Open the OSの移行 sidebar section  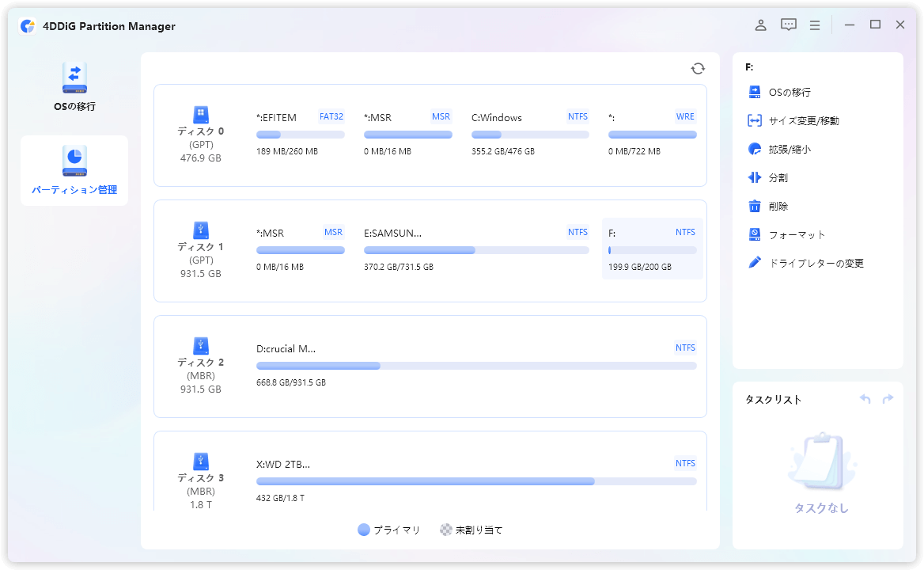pyautogui.click(x=74, y=86)
